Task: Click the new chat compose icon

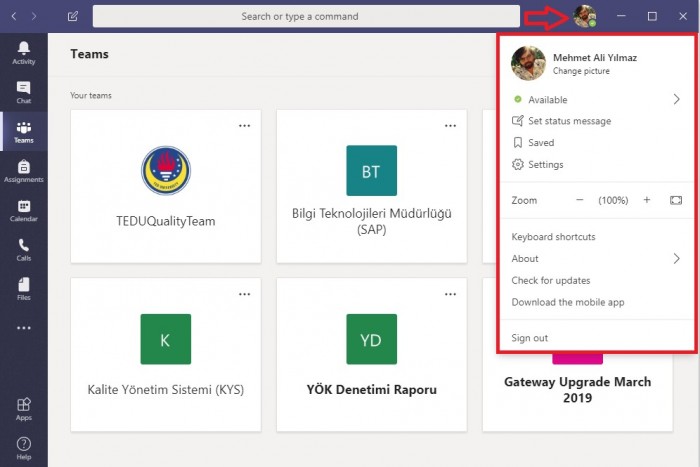Action: [73, 17]
